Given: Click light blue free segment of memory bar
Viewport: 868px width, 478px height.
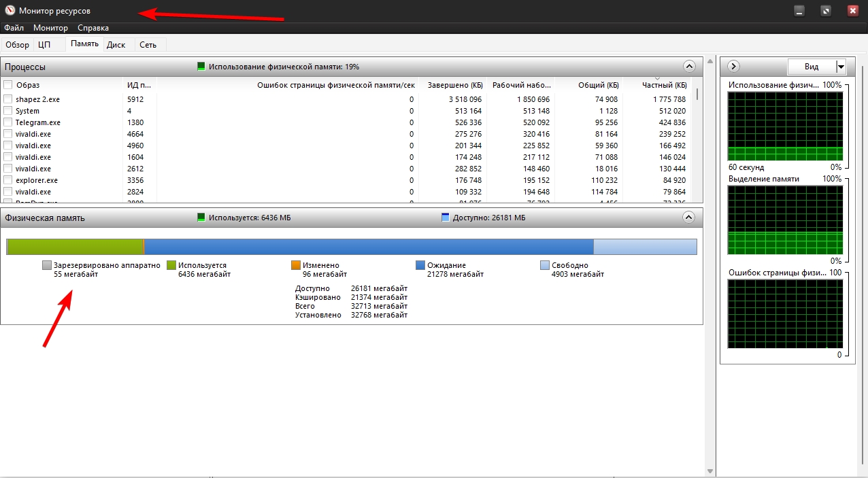Looking at the screenshot, I should pyautogui.click(x=645, y=247).
